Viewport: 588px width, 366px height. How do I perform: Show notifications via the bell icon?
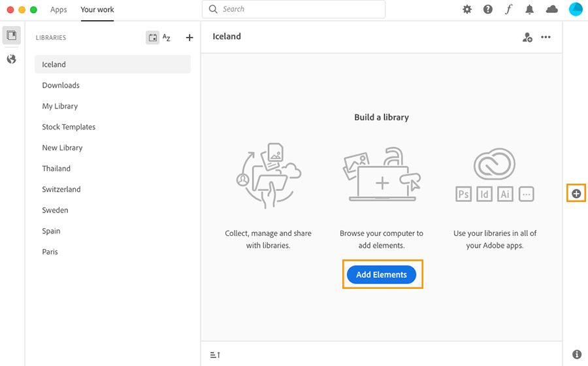(530, 9)
